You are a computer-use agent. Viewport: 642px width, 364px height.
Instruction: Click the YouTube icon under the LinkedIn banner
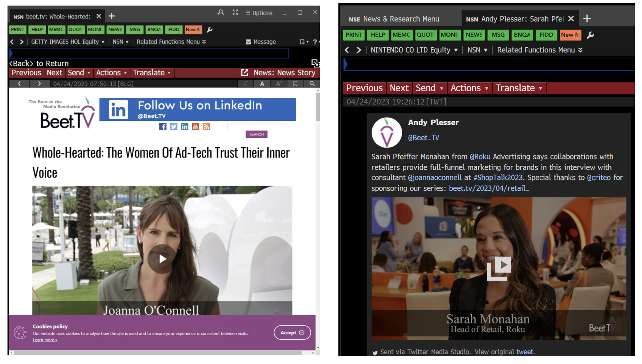tap(195, 127)
